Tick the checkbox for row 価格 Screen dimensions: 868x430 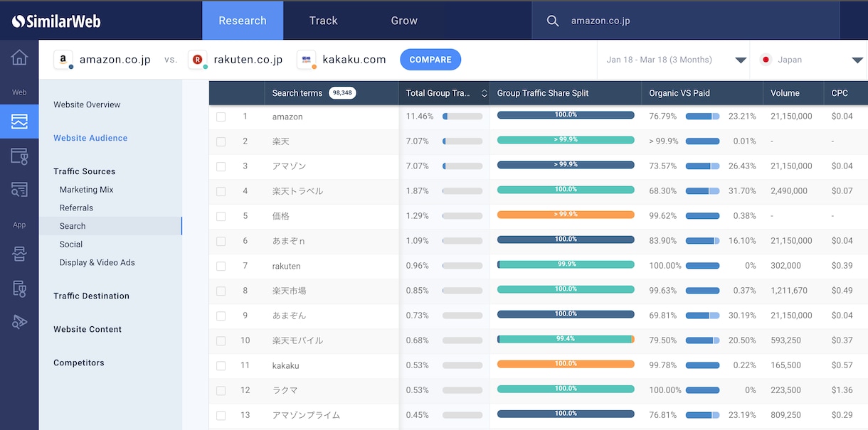click(221, 216)
